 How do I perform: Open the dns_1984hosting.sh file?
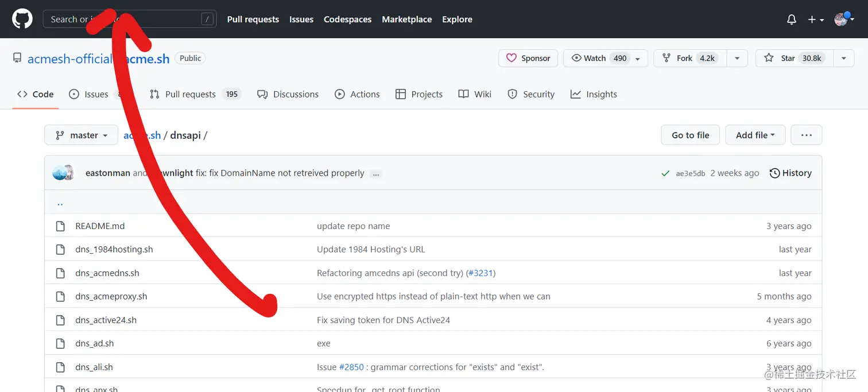coord(114,250)
